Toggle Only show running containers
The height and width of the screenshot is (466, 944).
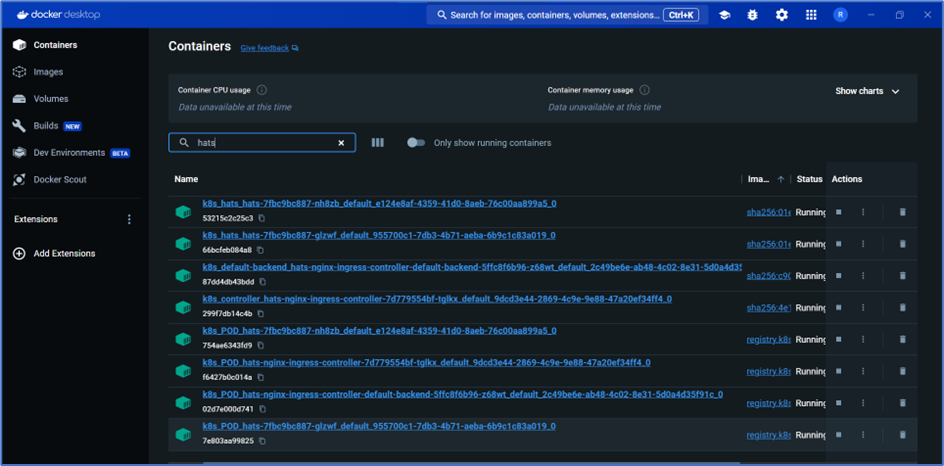pos(416,143)
